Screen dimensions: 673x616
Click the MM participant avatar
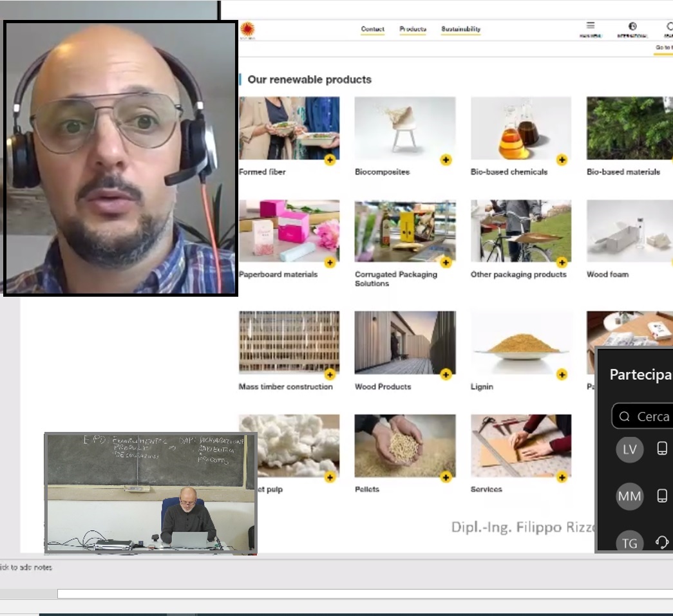tap(630, 496)
